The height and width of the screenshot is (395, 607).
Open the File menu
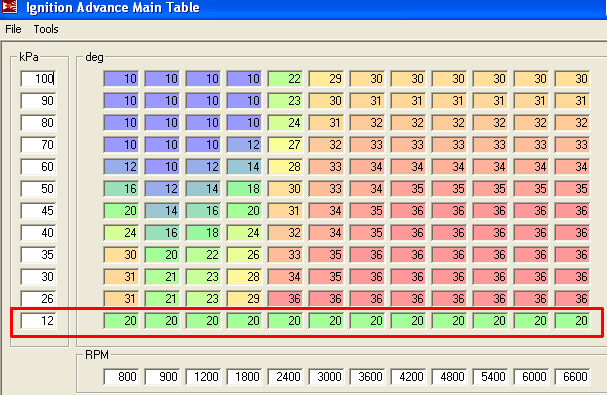tap(13, 29)
